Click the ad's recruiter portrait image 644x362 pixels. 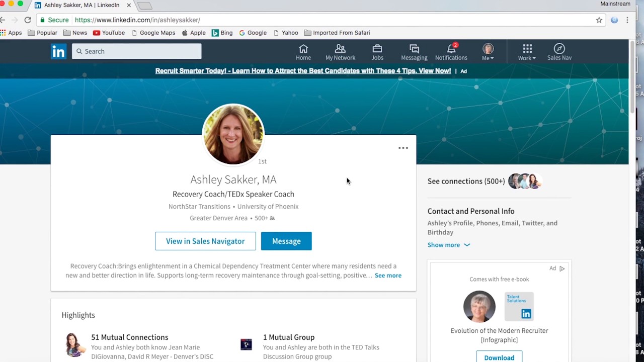[479, 306]
